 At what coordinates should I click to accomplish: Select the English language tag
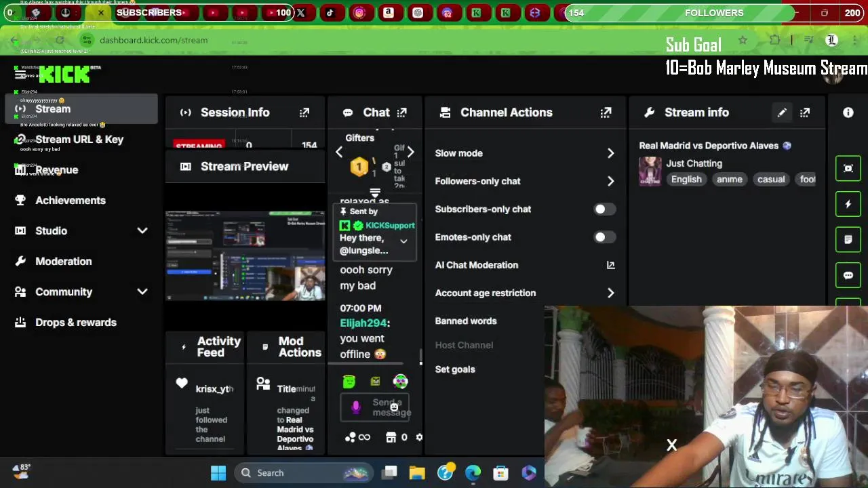click(686, 179)
